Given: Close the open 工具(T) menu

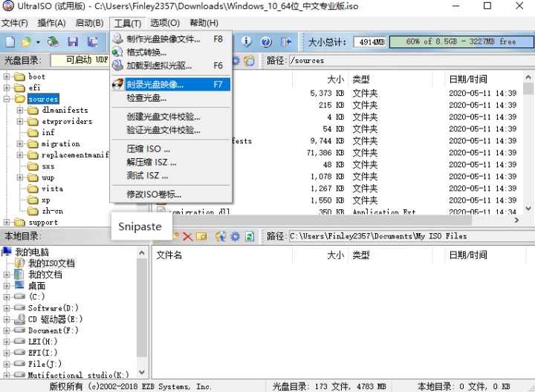Looking at the screenshot, I should (x=128, y=23).
